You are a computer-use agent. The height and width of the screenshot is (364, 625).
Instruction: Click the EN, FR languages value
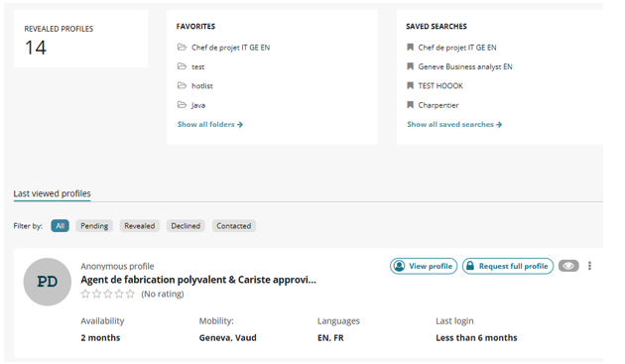330,337
